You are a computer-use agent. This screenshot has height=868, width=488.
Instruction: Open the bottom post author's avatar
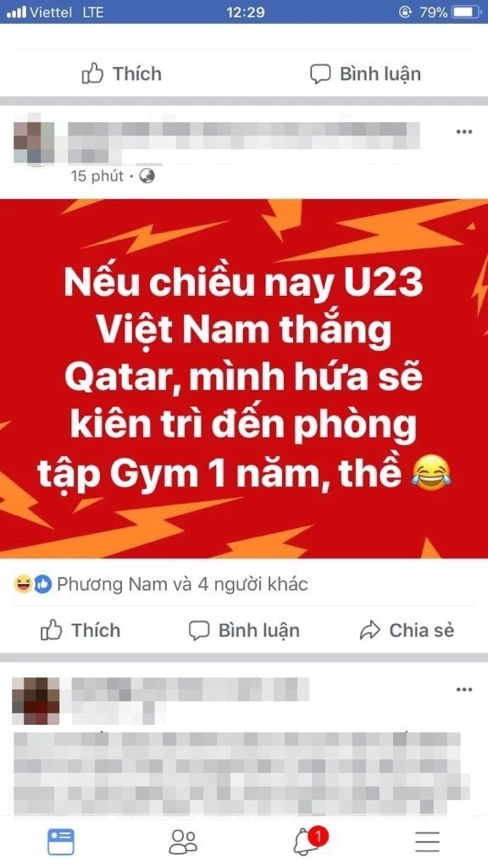click(36, 700)
